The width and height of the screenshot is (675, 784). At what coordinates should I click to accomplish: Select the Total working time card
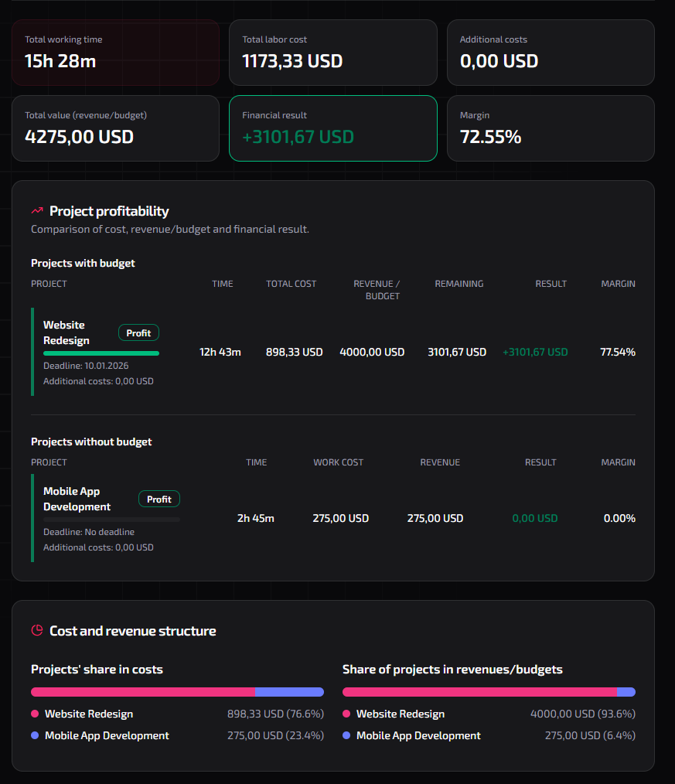115,52
